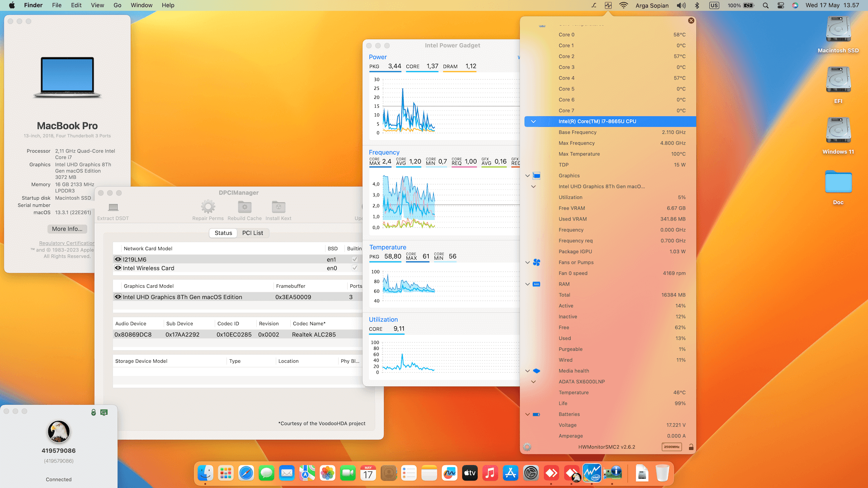Collapse the Intel i7-8665U CPU section
The width and height of the screenshot is (868, 488).
pos(533,122)
